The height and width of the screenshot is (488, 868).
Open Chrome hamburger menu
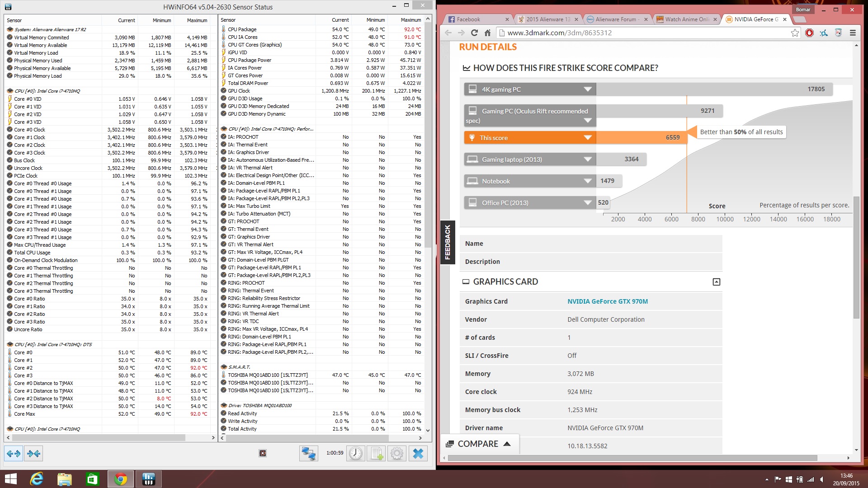coord(853,33)
